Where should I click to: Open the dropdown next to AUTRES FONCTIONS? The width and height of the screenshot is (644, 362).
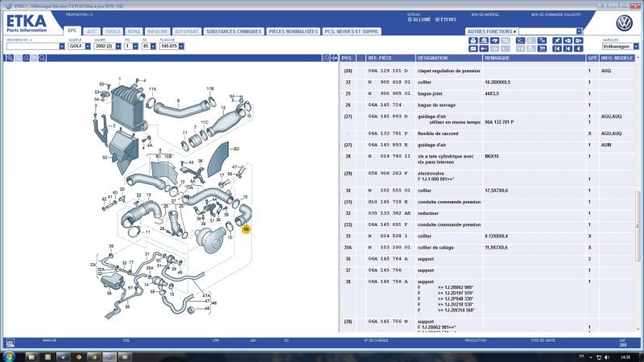point(579,31)
